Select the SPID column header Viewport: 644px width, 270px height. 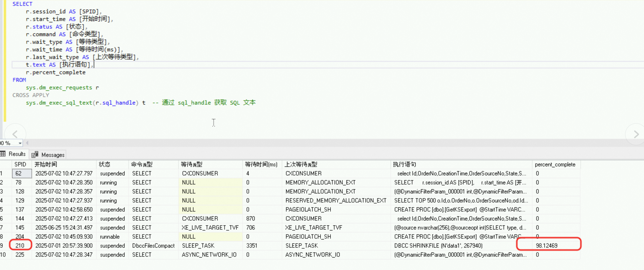(20, 164)
